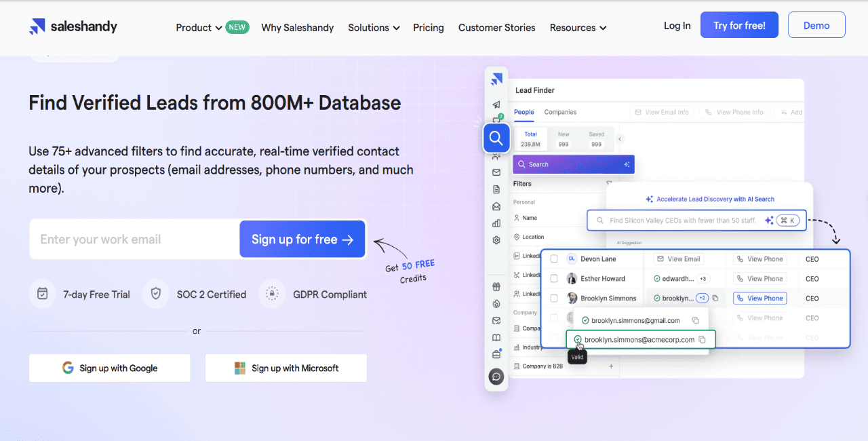Open the open-envelope icon in the sidebar
The width and height of the screenshot is (868, 441).
point(496,206)
